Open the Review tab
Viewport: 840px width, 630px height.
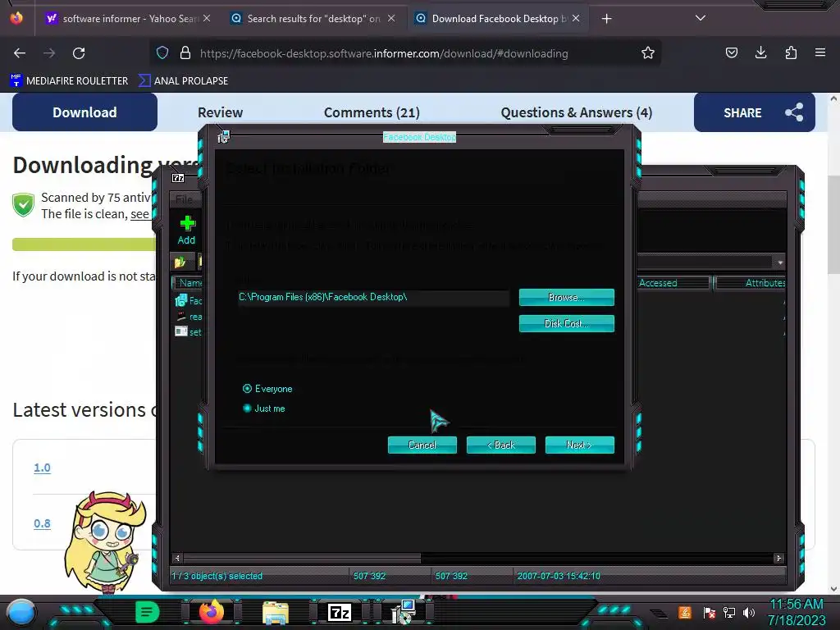point(220,112)
